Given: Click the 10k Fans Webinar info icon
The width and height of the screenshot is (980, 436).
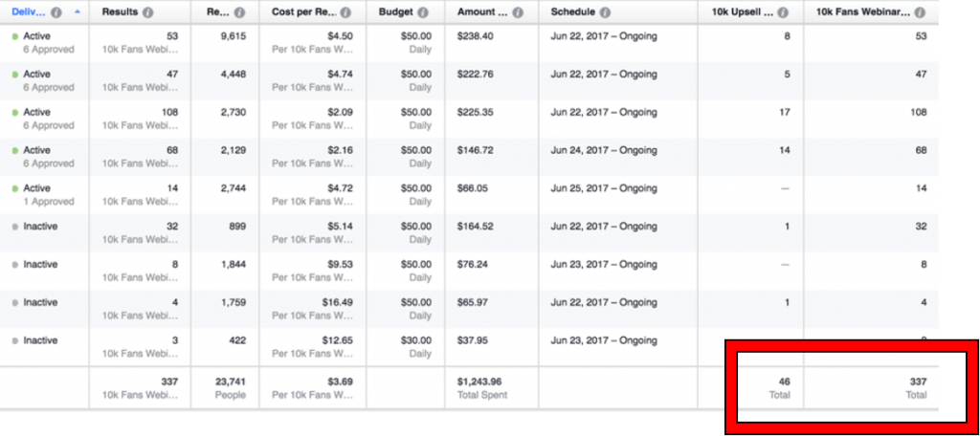Looking at the screenshot, I should tap(919, 13).
